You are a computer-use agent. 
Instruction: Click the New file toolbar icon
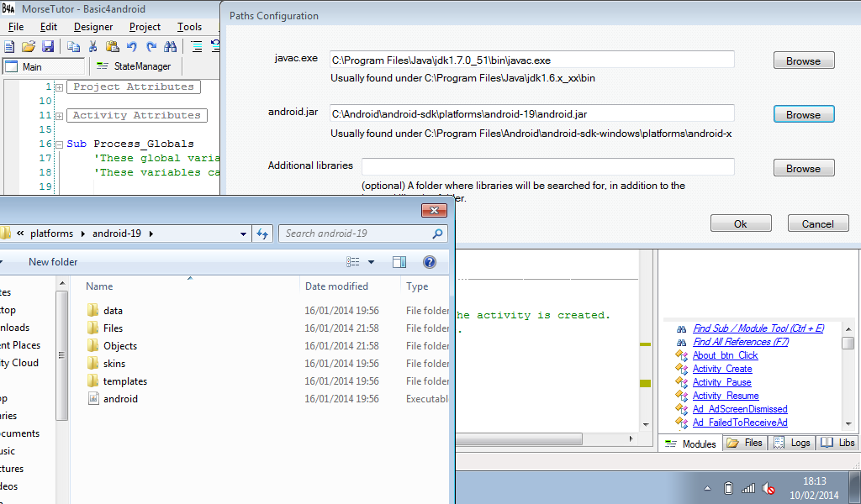(8, 46)
